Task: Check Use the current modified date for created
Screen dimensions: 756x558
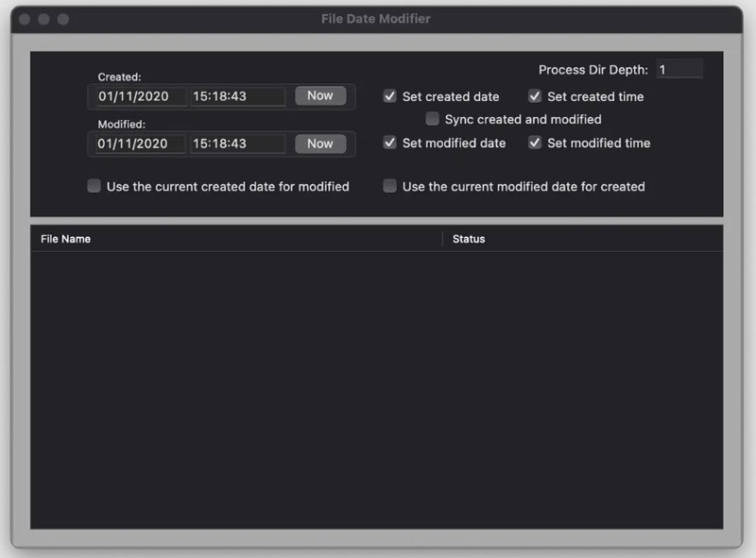Action: point(389,187)
